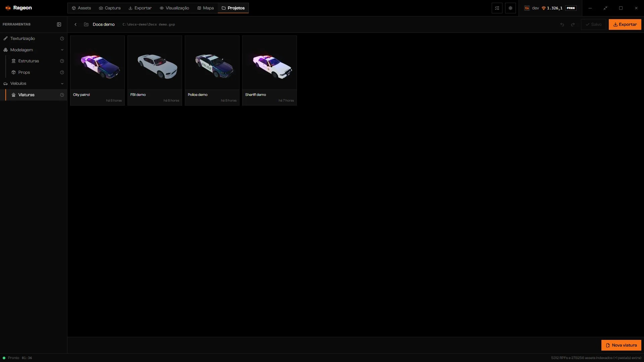Click the undo arrow icon
Viewport: 644px width, 362px height.
[562, 24]
